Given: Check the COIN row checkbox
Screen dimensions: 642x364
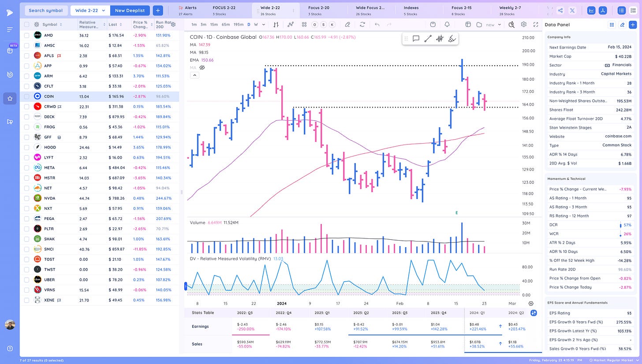Looking at the screenshot, I should tap(26, 97).
